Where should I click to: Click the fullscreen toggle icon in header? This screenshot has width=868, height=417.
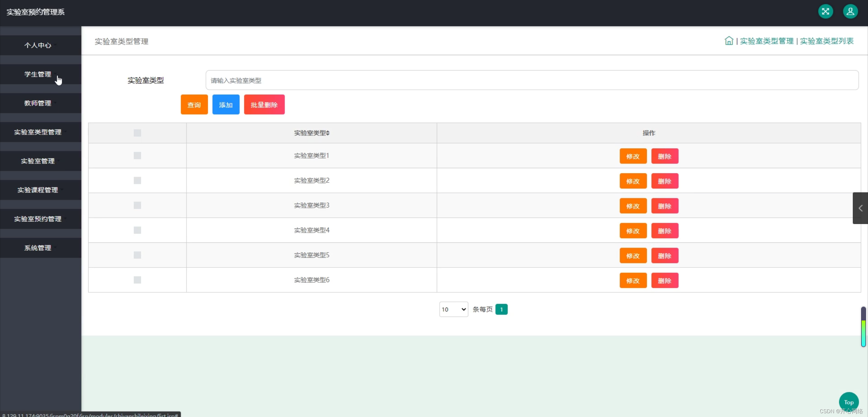(x=825, y=12)
